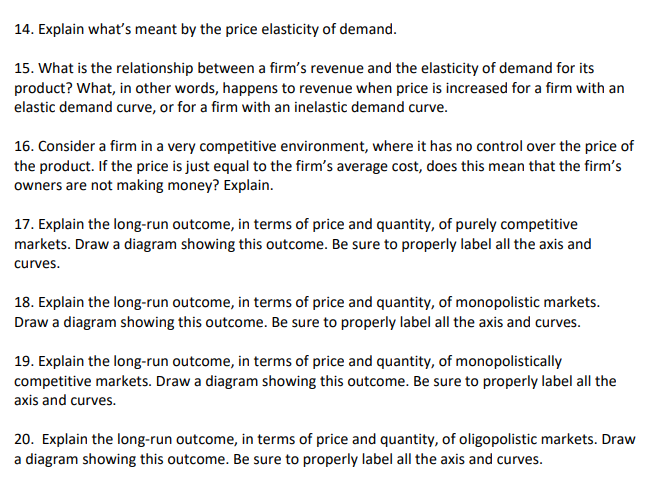Click question 14 about price elasticity
This screenshot has width=663, height=497.
pos(205,29)
